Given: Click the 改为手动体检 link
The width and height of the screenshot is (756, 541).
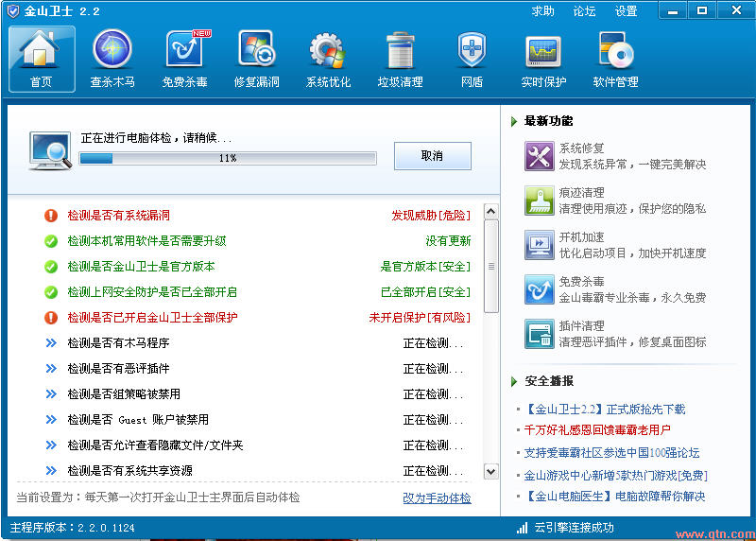Looking at the screenshot, I should point(437,497).
